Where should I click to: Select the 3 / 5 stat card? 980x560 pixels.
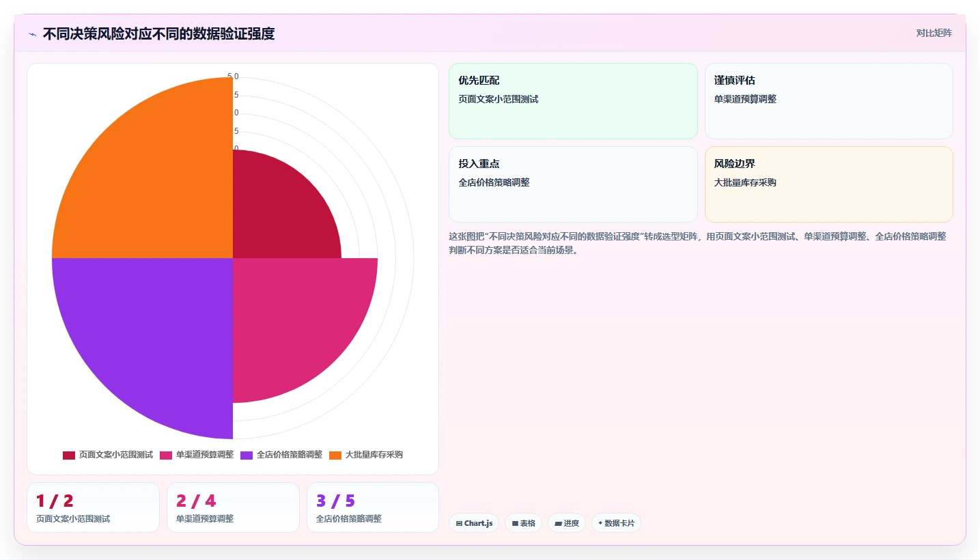(x=373, y=507)
